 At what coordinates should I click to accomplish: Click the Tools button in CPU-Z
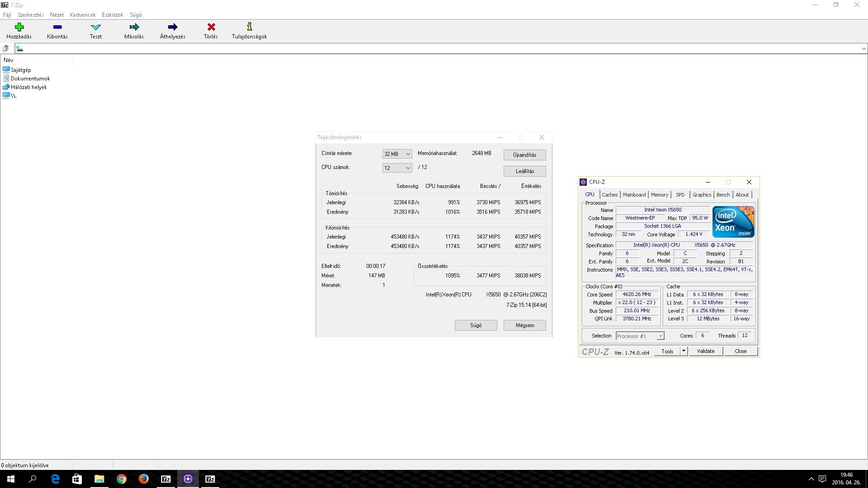click(667, 351)
